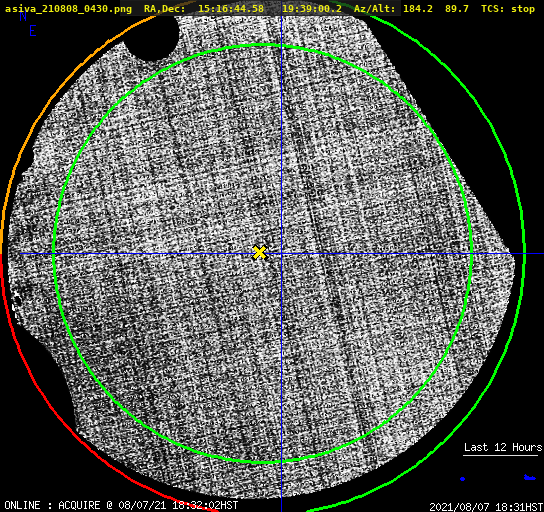Image resolution: width=544 pixels, height=512 pixels.
Task: Click the small blue dot under Last 12 Hours
Action: (x=462, y=479)
